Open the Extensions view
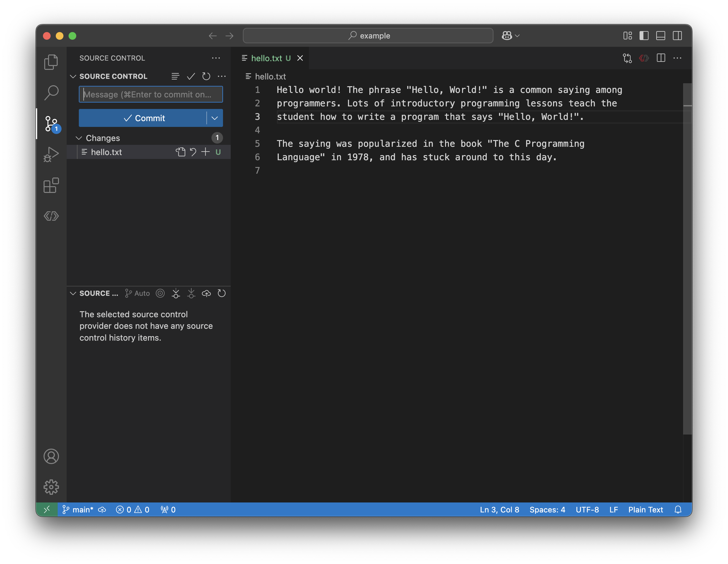The image size is (728, 564). (51, 185)
